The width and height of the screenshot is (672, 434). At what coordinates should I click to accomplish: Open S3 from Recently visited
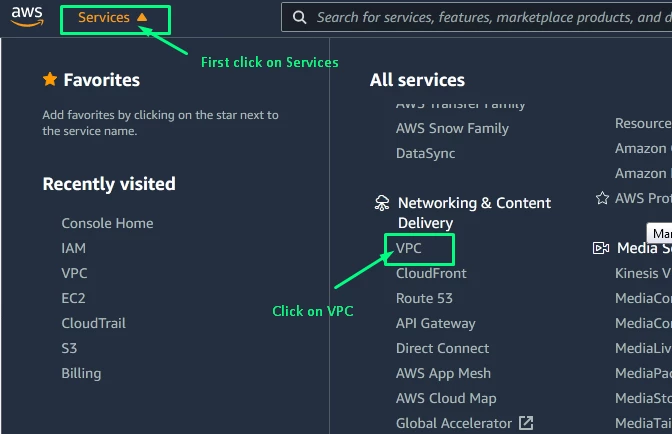coord(69,348)
